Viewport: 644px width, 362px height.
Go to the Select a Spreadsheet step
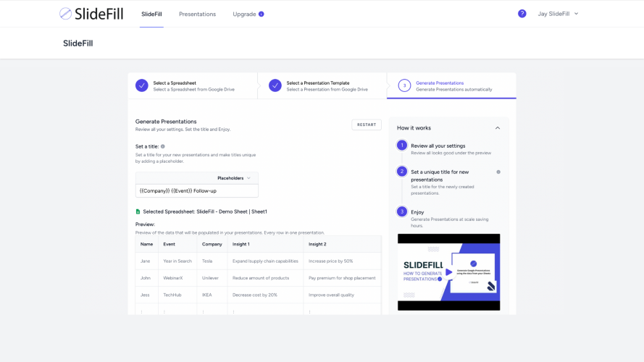point(193,85)
